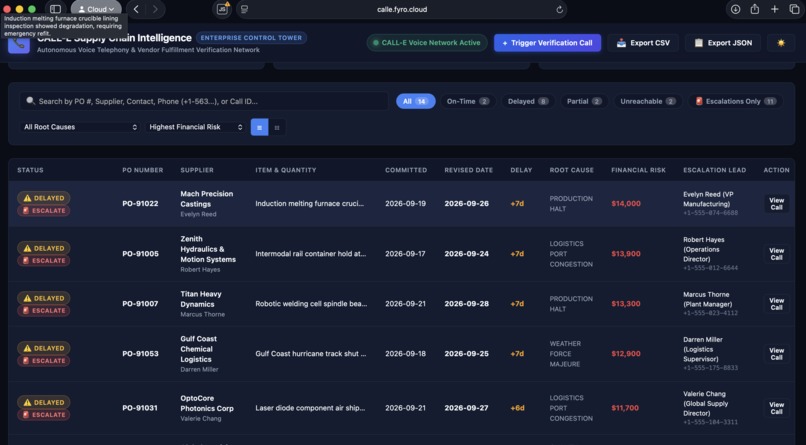Click Escalate badge on PO-91053 row
Screen dimensions: 806x445
point(44,361)
